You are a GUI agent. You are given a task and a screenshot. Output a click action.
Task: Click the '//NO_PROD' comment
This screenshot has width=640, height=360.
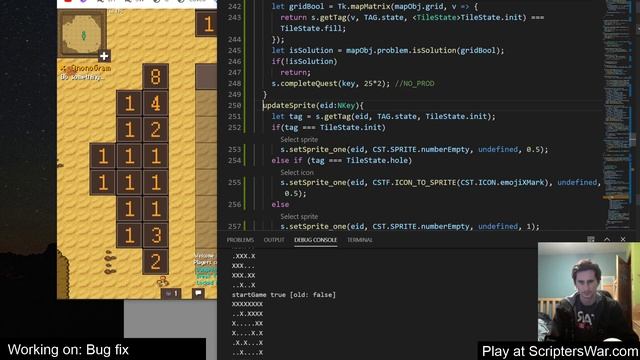pyautogui.click(x=414, y=83)
